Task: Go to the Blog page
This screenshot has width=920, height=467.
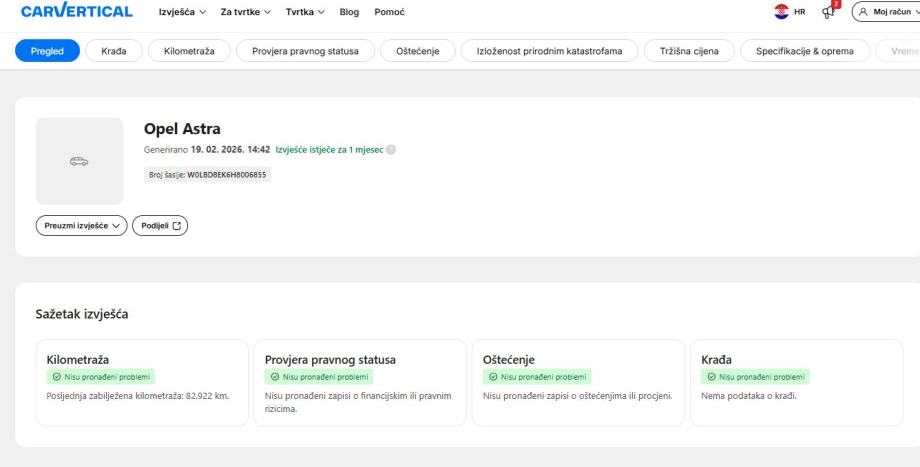Action: point(349,11)
